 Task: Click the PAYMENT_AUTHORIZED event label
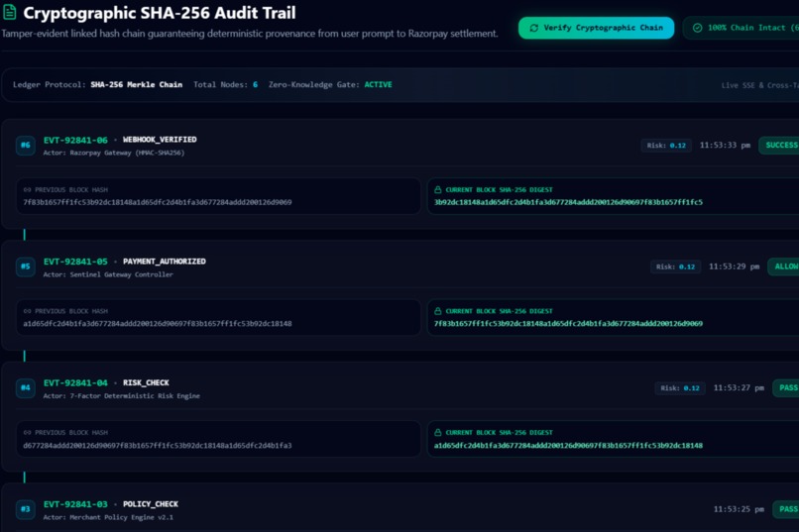(x=165, y=262)
